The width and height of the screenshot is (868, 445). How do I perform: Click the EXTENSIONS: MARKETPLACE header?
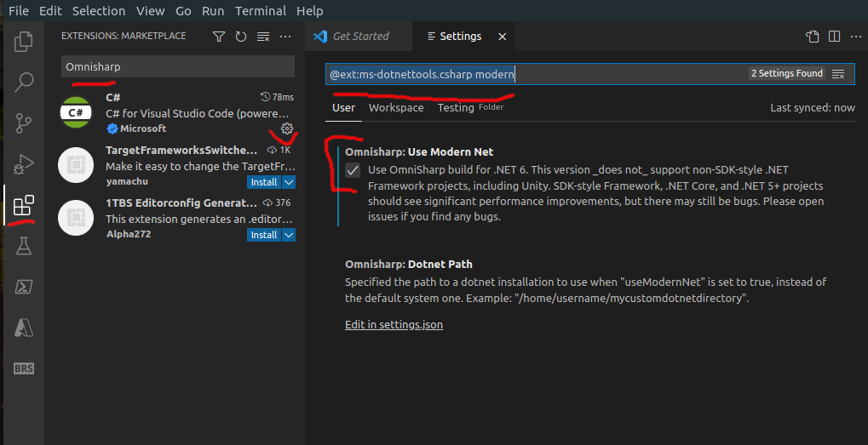(124, 36)
